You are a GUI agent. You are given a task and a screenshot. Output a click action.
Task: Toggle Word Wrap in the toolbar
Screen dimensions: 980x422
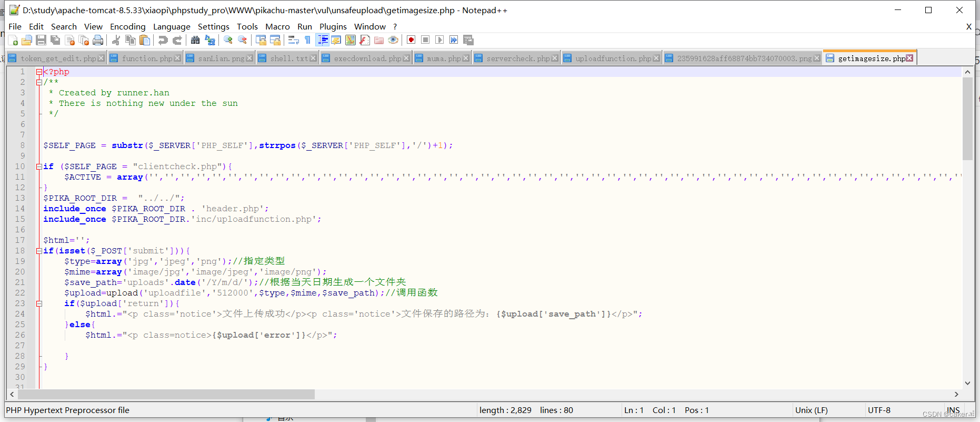294,40
